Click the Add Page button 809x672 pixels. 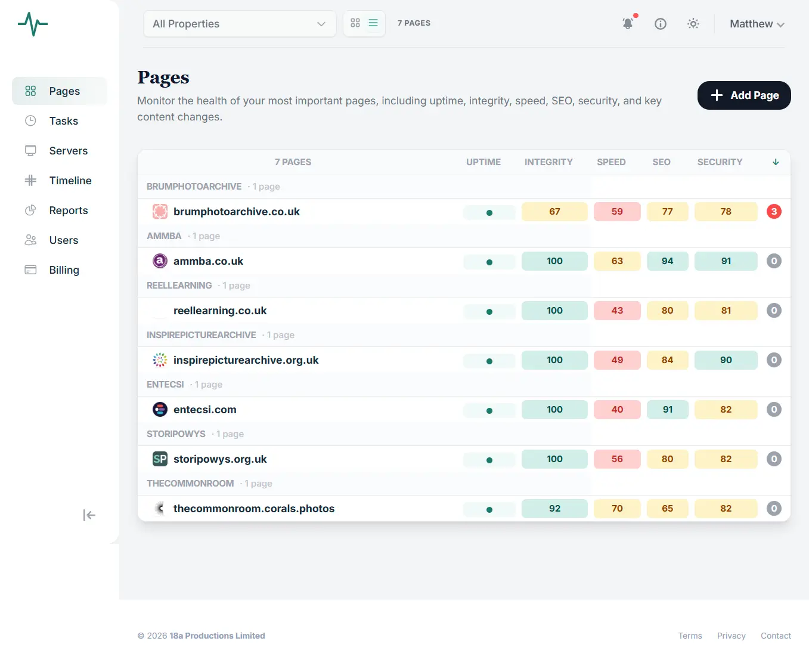click(x=744, y=95)
